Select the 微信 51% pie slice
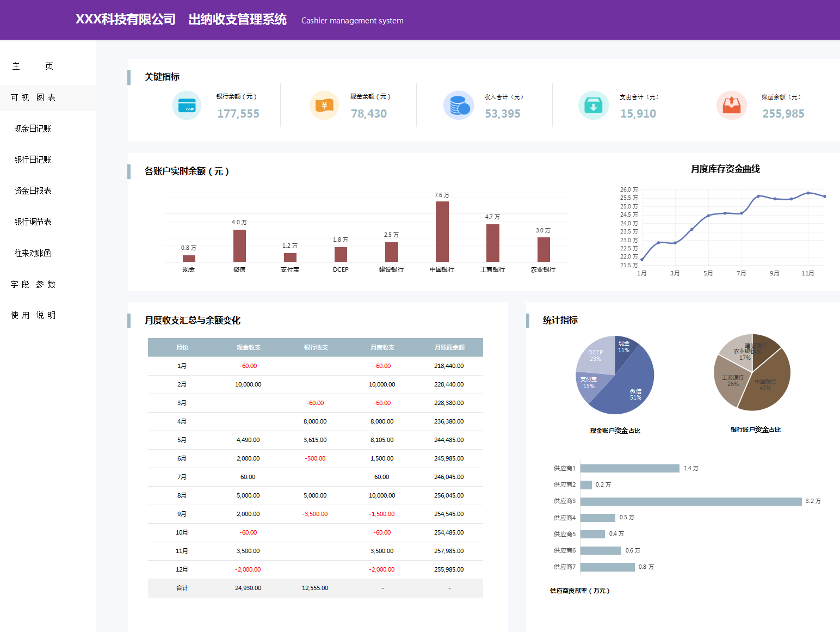 point(631,392)
